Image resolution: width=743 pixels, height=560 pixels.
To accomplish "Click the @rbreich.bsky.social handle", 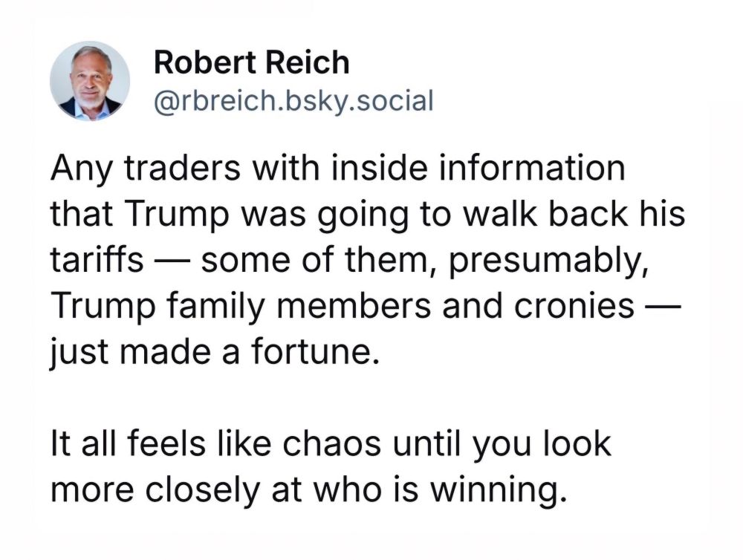I will 292,100.
